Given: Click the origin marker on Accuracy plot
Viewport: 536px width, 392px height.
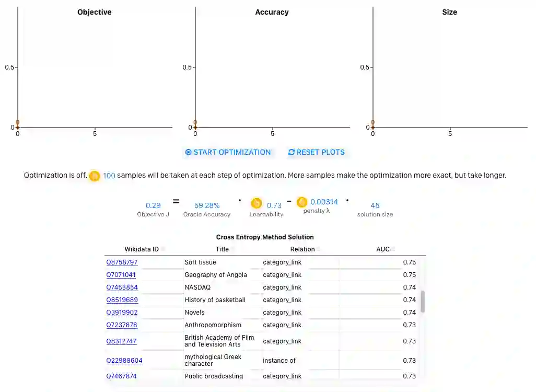Looking at the screenshot, I should (x=195, y=125).
